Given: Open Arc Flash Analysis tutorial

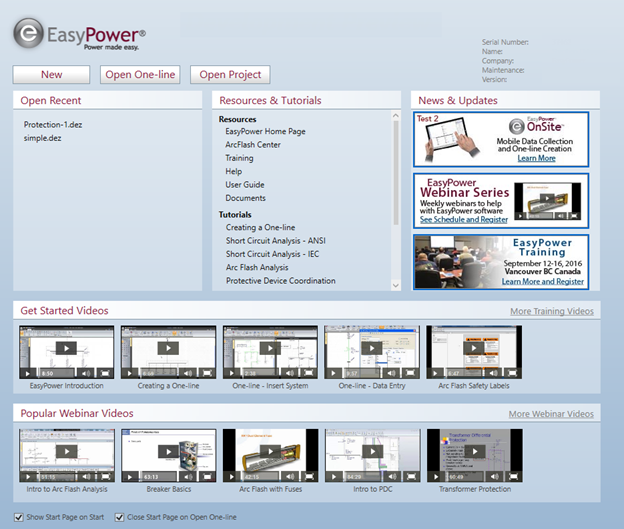Looking at the screenshot, I should point(257,267).
